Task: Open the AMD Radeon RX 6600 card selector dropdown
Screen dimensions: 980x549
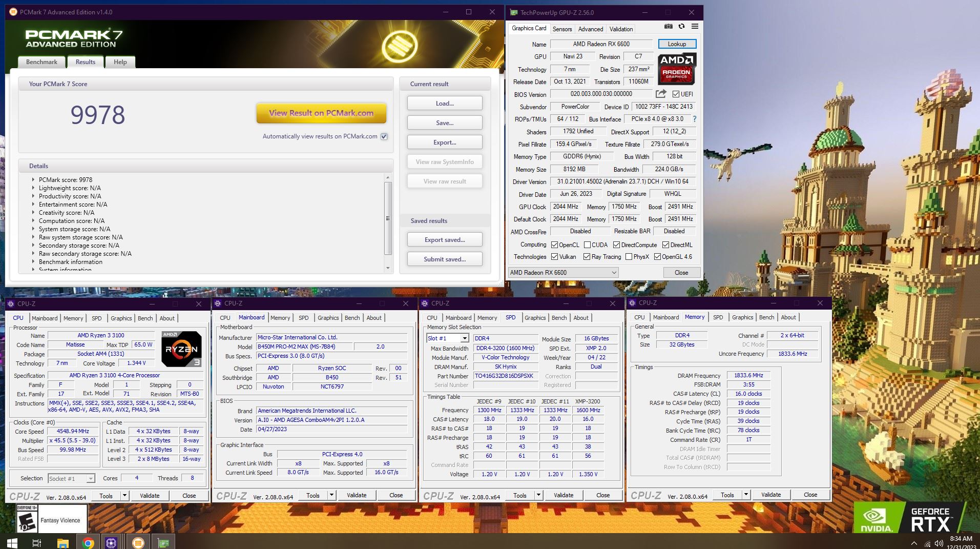Action: tap(563, 273)
